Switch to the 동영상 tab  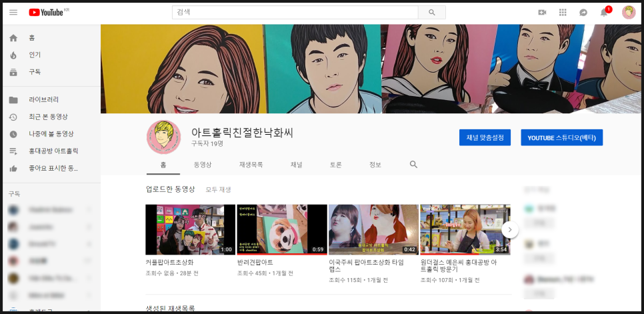point(203,165)
